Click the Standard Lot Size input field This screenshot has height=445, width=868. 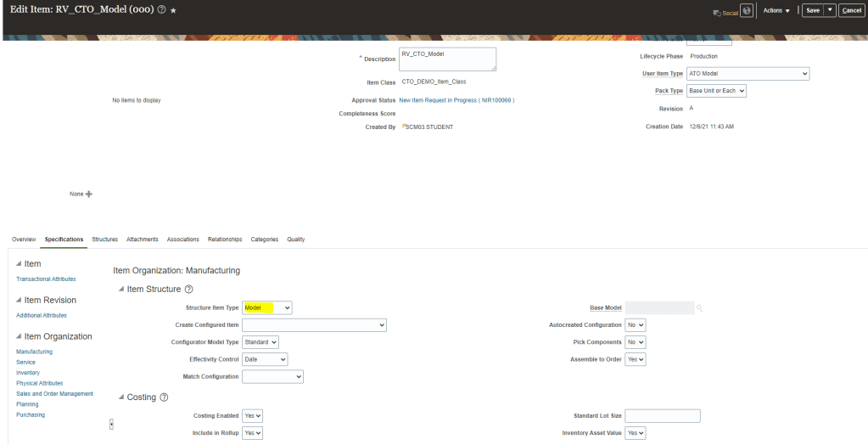point(662,416)
